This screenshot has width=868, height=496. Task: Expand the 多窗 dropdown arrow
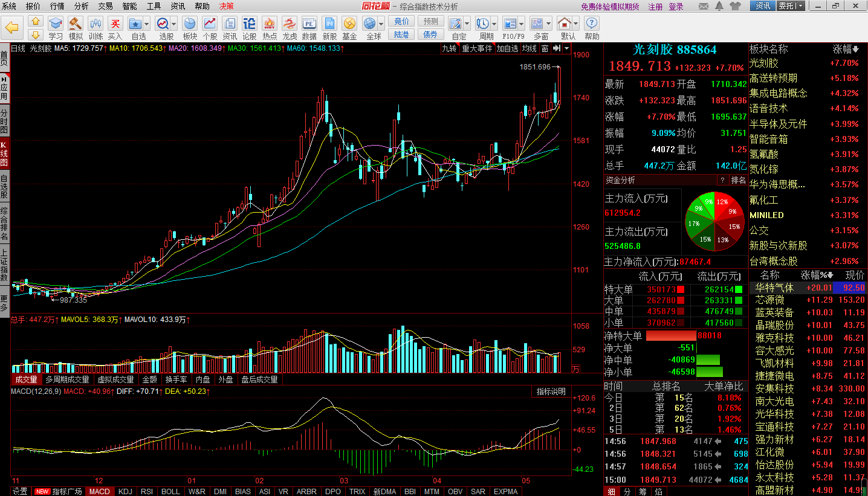point(549,24)
